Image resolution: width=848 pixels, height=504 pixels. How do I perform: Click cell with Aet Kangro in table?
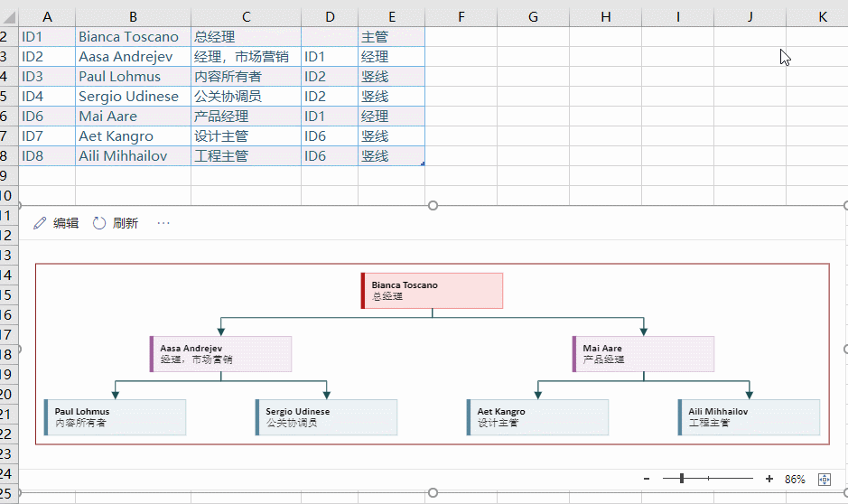click(133, 136)
